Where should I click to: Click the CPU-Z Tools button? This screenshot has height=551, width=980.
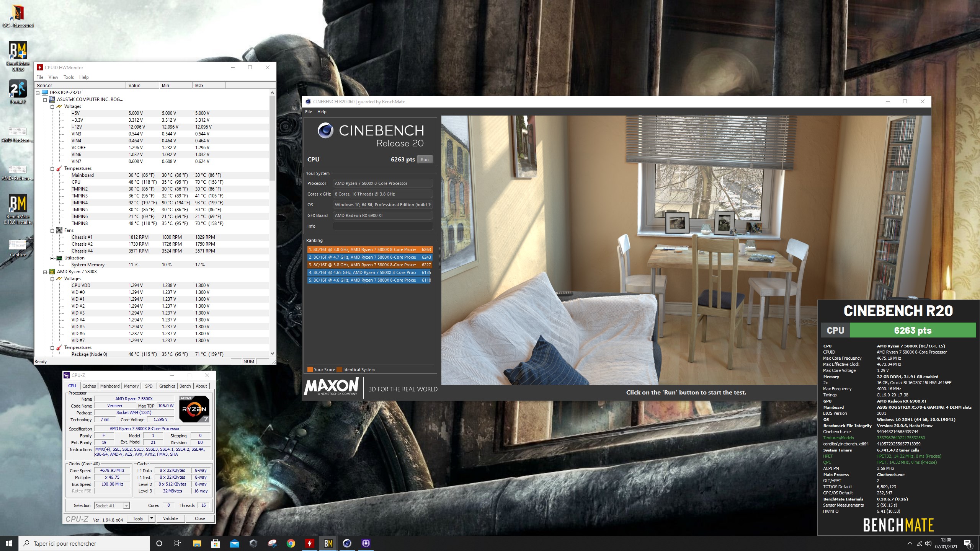pyautogui.click(x=138, y=518)
